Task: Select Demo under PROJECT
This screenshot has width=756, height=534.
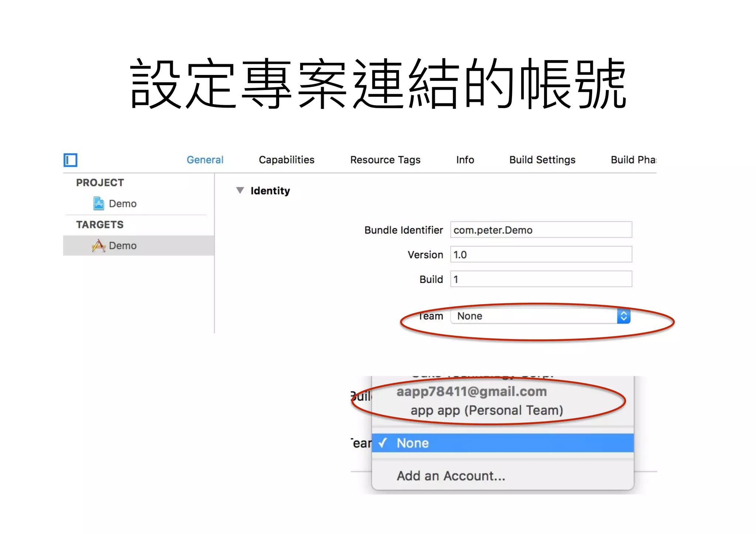Action: (123, 203)
